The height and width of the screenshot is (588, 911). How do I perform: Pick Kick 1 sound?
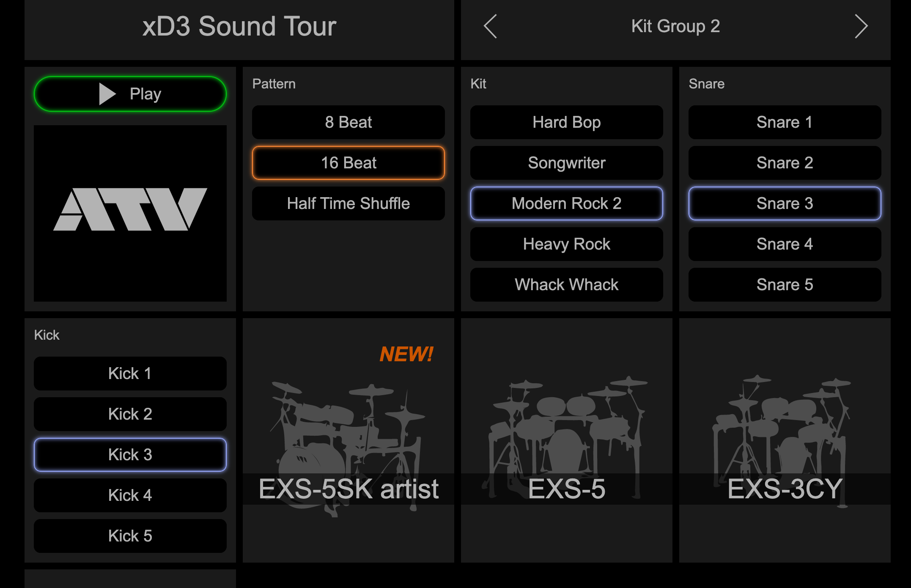click(130, 374)
